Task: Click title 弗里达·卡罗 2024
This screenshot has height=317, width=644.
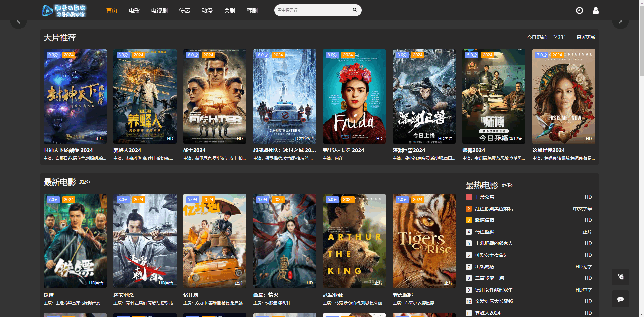Action: click(343, 150)
